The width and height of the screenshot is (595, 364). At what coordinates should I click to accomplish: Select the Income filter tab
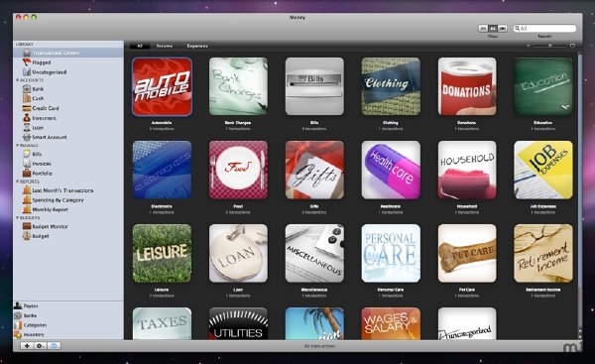point(165,46)
